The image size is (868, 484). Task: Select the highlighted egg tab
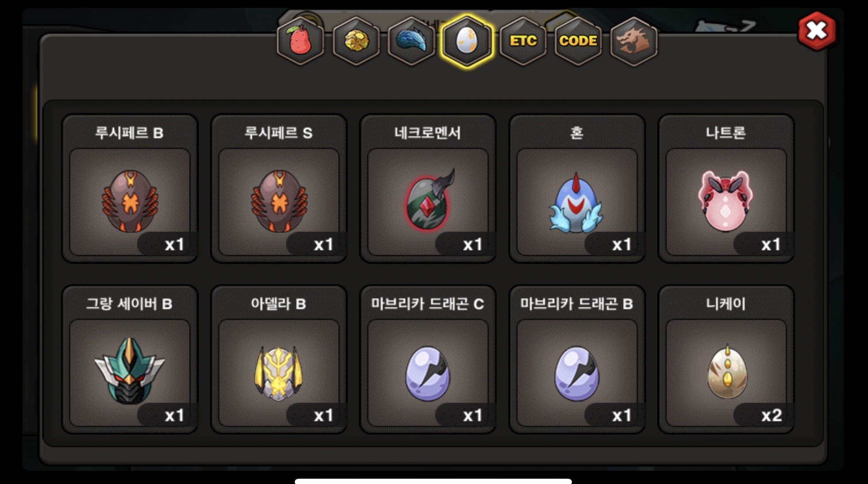467,41
